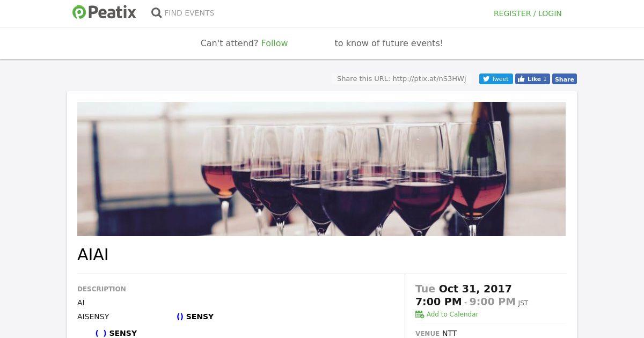
Task: Click the blue parentheses on lower SENSY row
Action: tap(101, 333)
